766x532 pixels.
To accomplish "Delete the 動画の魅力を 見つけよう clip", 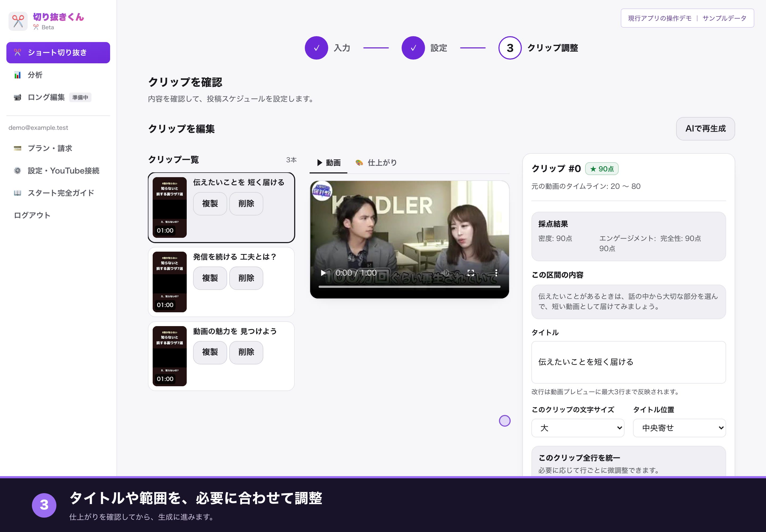I will tap(246, 352).
